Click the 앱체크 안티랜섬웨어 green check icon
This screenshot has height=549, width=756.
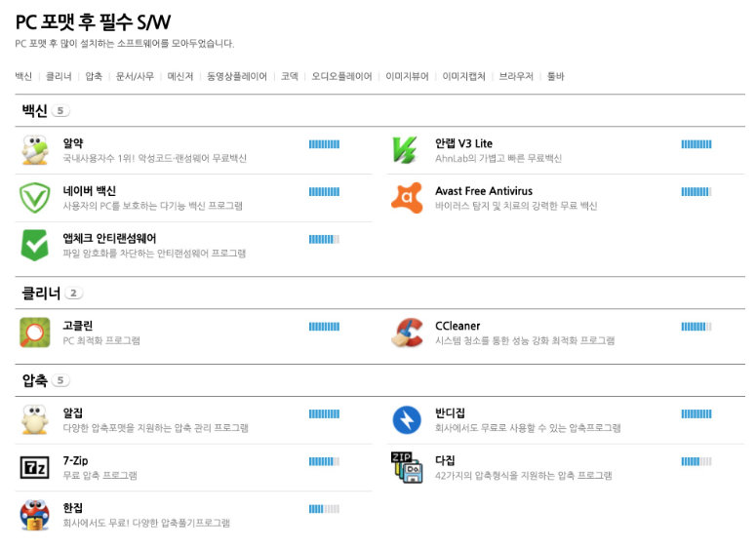pyautogui.click(x=35, y=246)
